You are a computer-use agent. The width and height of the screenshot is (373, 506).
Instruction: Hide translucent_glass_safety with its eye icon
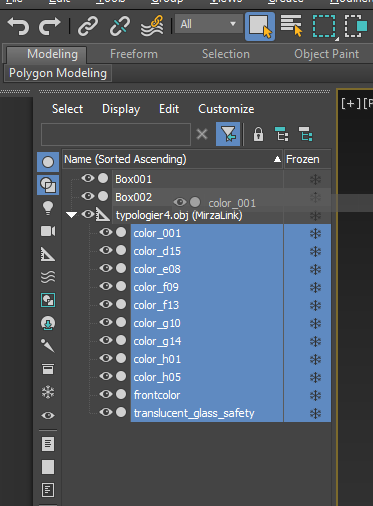[106, 412]
